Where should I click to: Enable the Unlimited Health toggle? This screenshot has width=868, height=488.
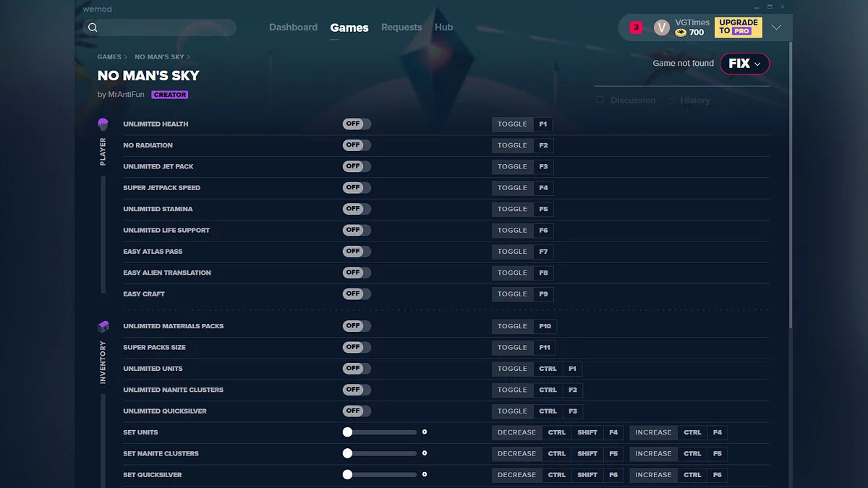[x=356, y=124]
